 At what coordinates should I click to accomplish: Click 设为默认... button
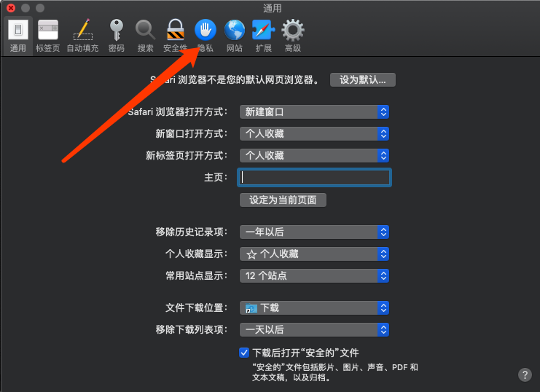tap(363, 80)
